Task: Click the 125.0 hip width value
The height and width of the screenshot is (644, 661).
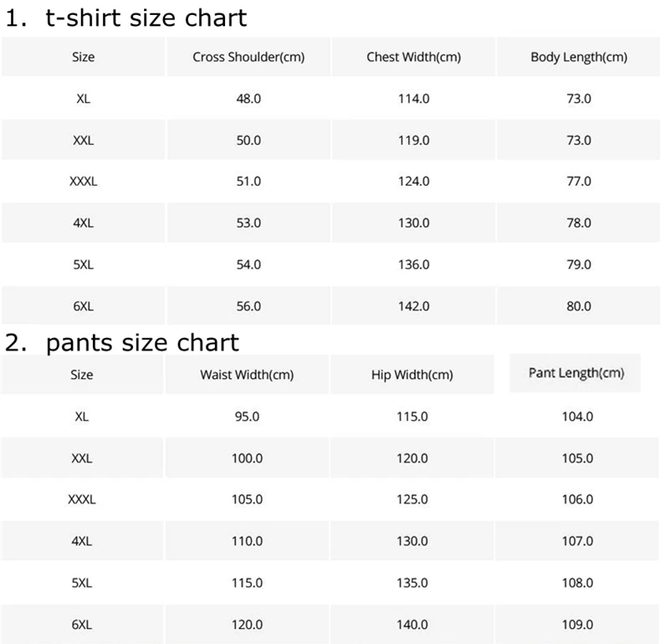Action: [x=412, y=499]
